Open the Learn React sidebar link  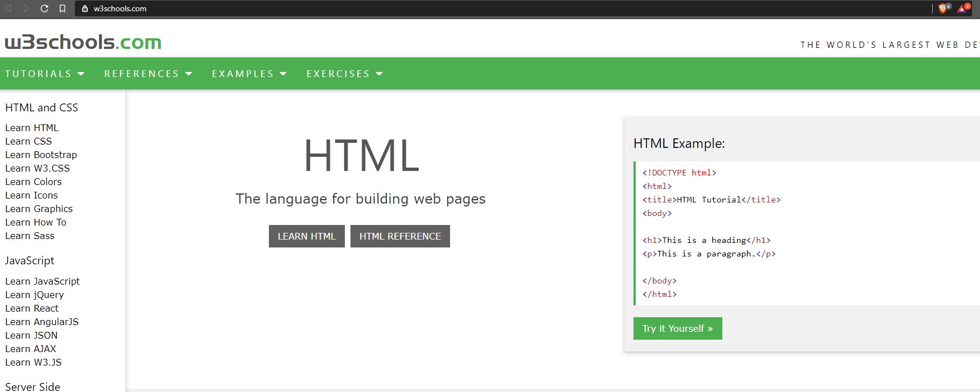(x=32, y=308)
